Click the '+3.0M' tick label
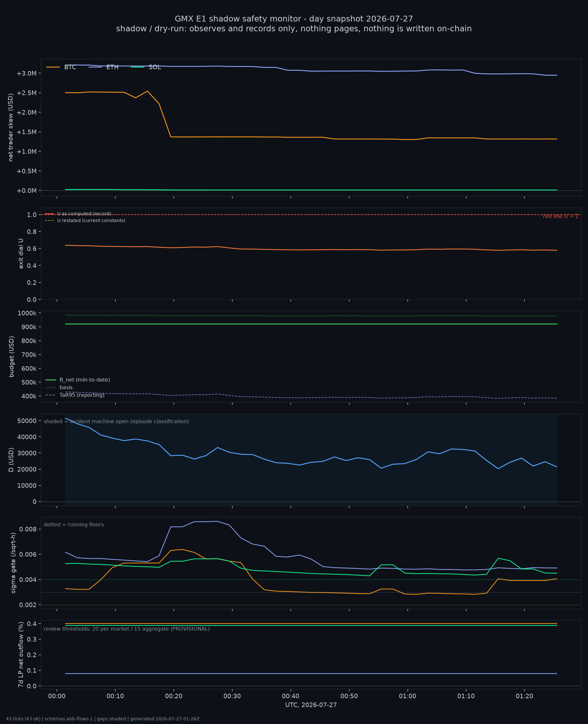The width and height of the screenshot is (588, 724). tap(26, 73)
